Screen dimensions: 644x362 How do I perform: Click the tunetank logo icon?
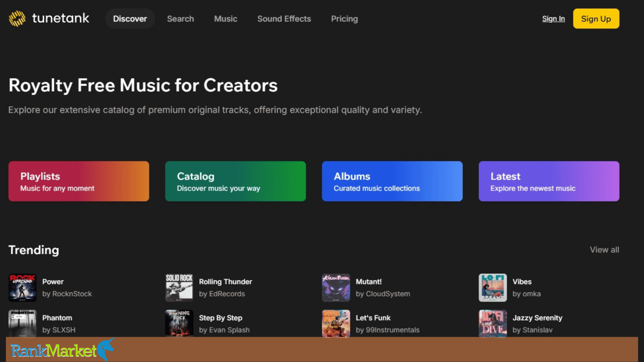[x=17, y=19]
